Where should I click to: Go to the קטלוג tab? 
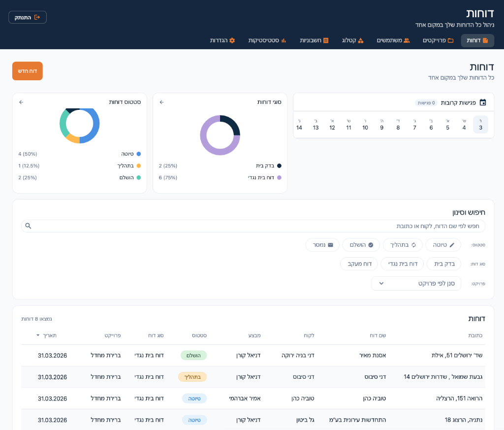(352, 40)
